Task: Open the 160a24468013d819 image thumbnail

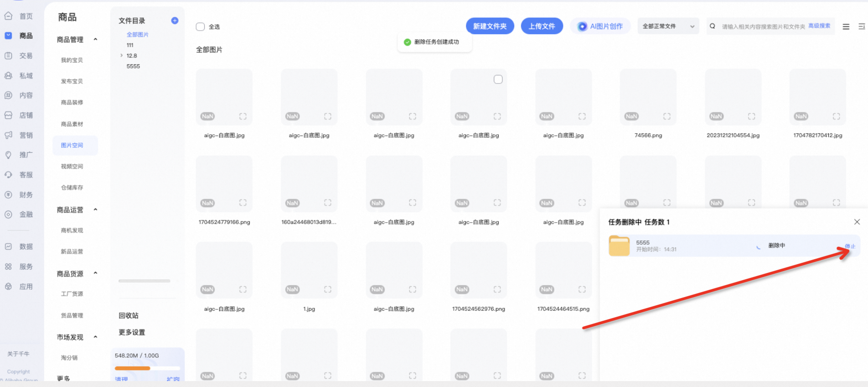Action: point(309,184)
